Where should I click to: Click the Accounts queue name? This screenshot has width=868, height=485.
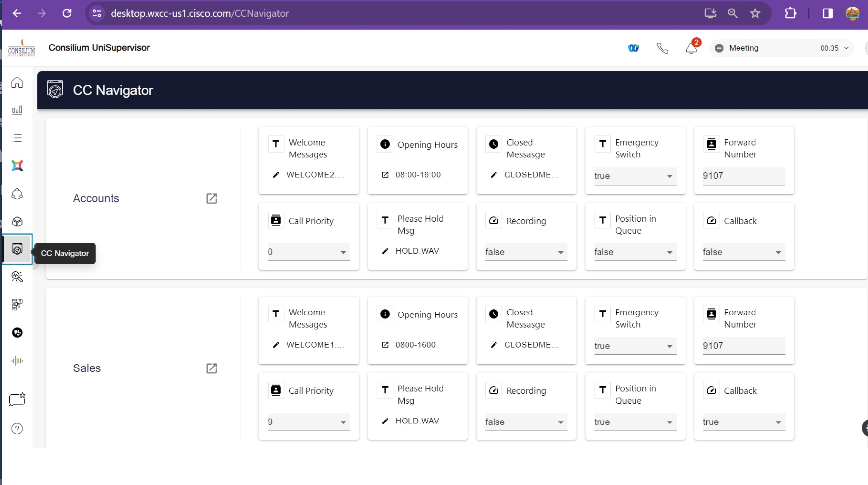pos(96,198)
